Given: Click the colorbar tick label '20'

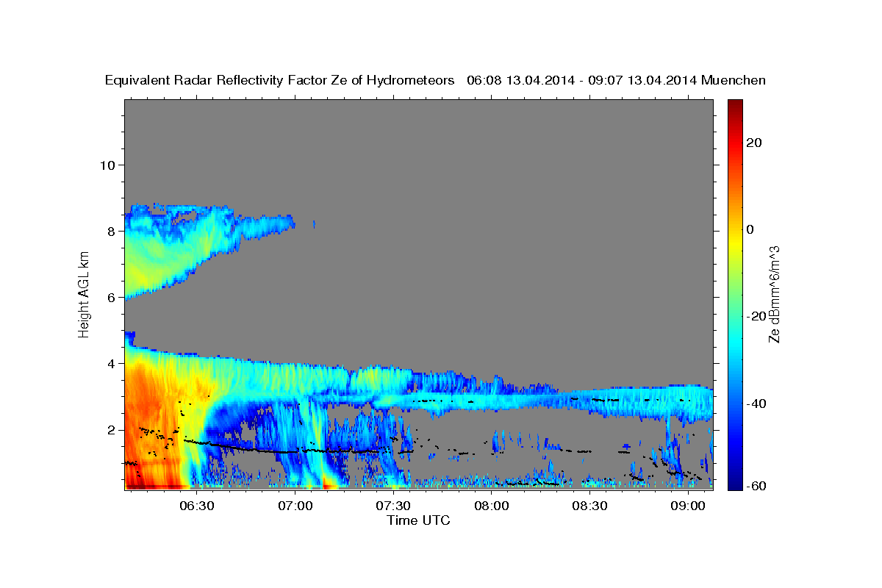Looking at the screenshot, I should coord(753,143).
